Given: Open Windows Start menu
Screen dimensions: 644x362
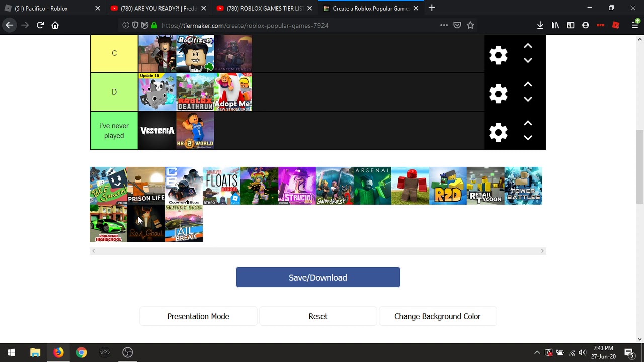Looking at the screenshot, I should coord(12,352).
